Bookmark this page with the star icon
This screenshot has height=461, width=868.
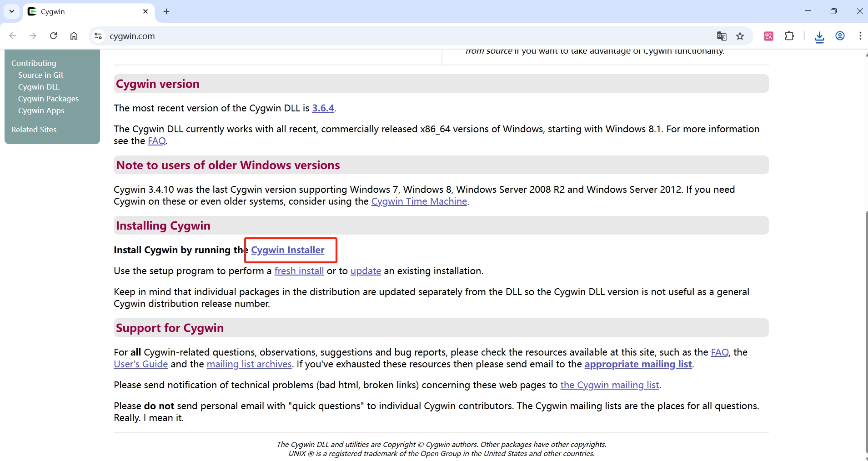[740, 36]
